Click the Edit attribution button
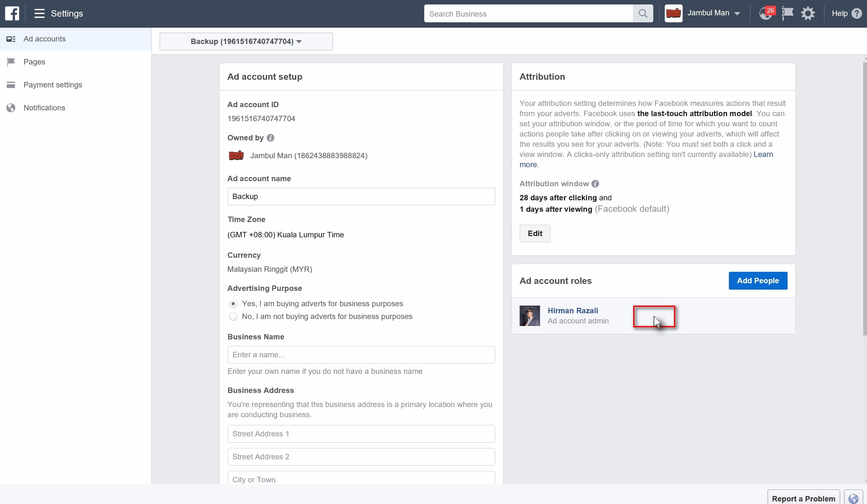867x504 pixels. click(x=535, y=233)
